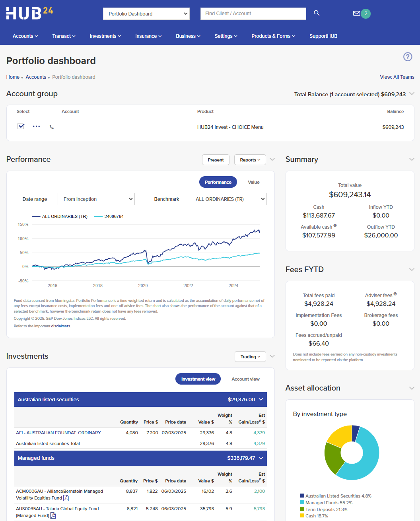Click Australian Listed Securities legend swatch
Screen dimensions: 420x521
click(302, 496)
